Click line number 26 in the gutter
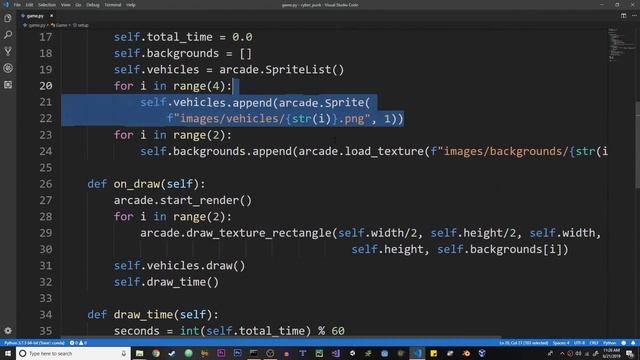This screenshot has width=640, height=360. pos(46,184)
